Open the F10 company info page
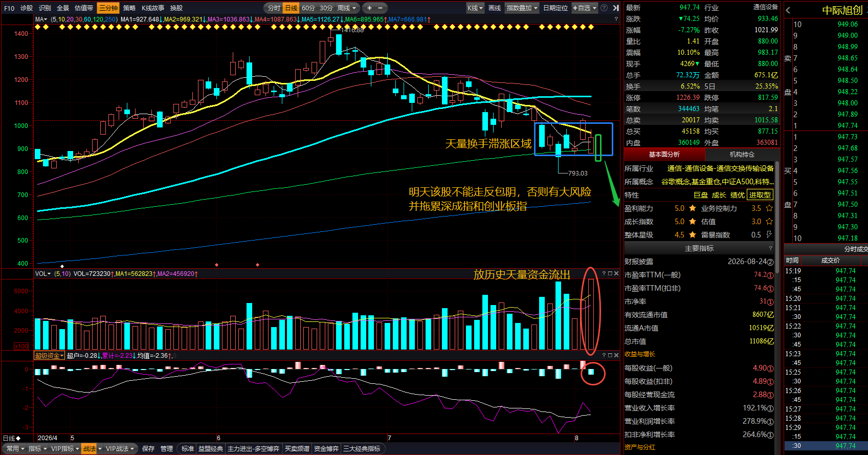This screenshot has height=455, width=868. click(x=9, y=8)
